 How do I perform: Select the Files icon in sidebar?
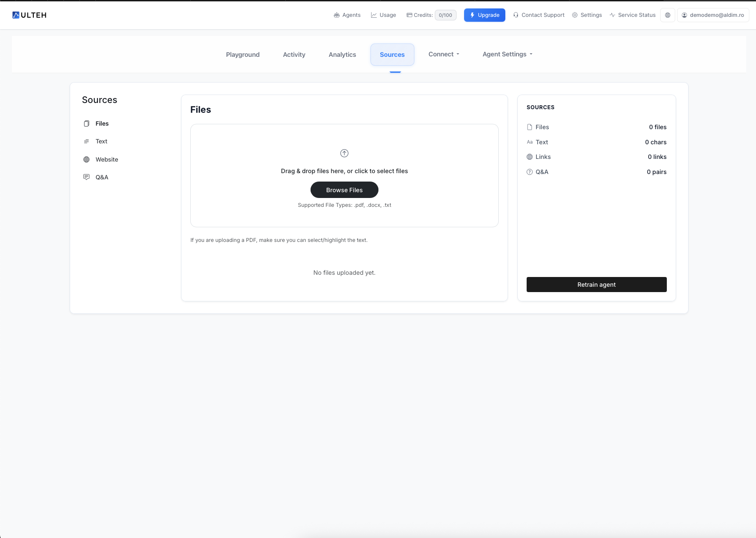tap(87, 123)
